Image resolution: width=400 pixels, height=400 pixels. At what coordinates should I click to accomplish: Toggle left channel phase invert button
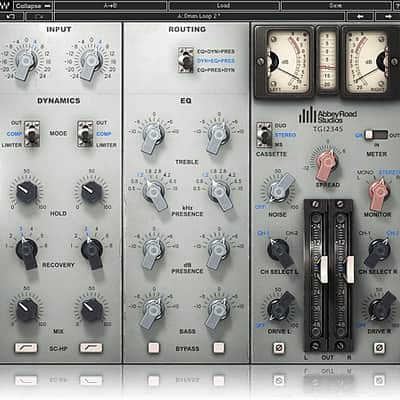279,348
